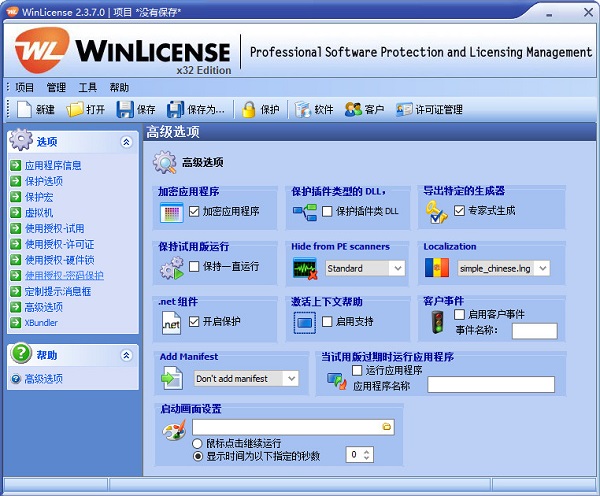Collapse the 帮助 panel with chevron
The image size is (600, 496).
tap(127, 356)
